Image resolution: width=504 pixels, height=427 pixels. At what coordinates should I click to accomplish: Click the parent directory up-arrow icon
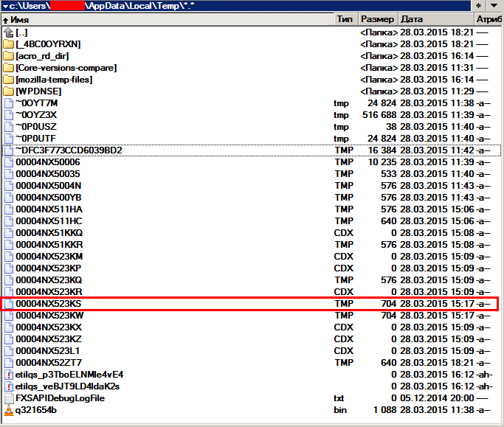(8, 32)
